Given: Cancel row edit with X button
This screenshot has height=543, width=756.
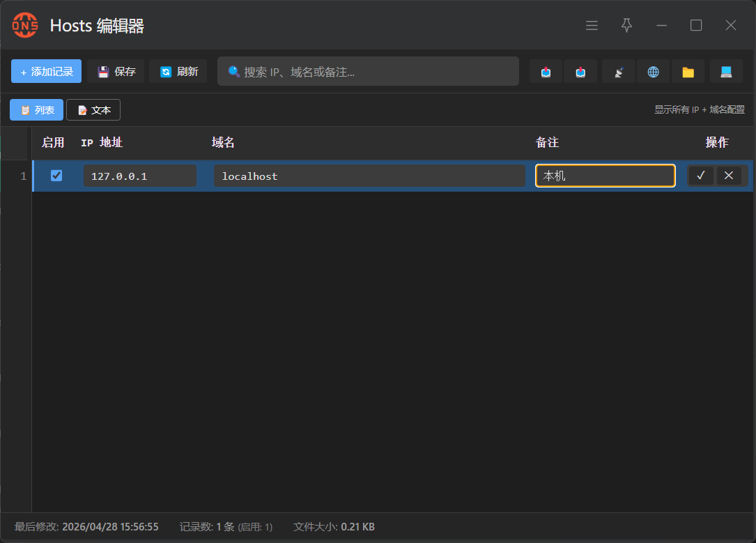Looking at the screenshot, I should click(x=729, y=176).
